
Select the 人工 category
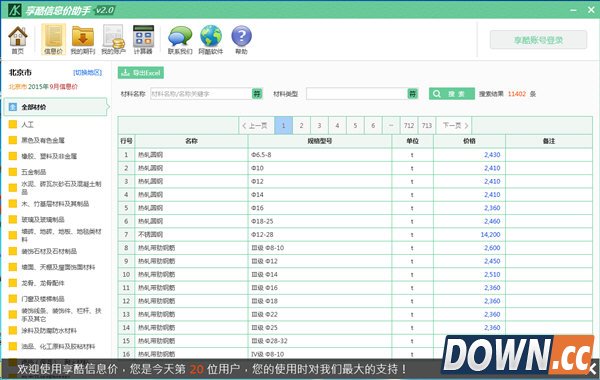pyautogui.click(x=28, y=124)
